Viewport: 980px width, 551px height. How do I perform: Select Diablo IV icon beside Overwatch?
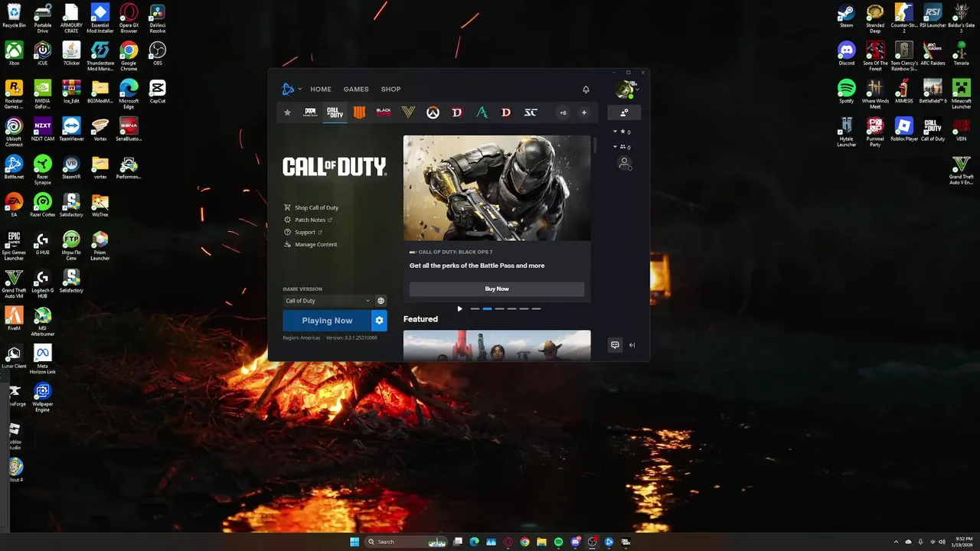pyautogui.click(x=457, y=112)
